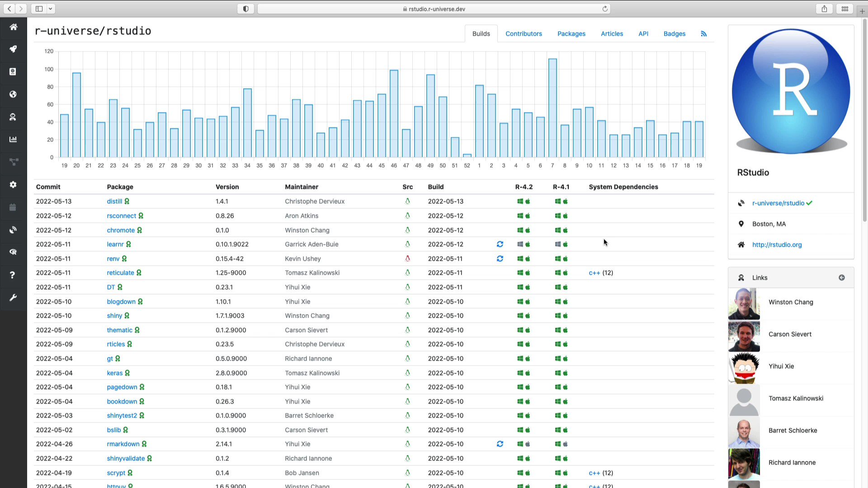Collapse the Links panel arrow
Image resolution: width=868 pixels, height=488 pixels.
[841, 277]
